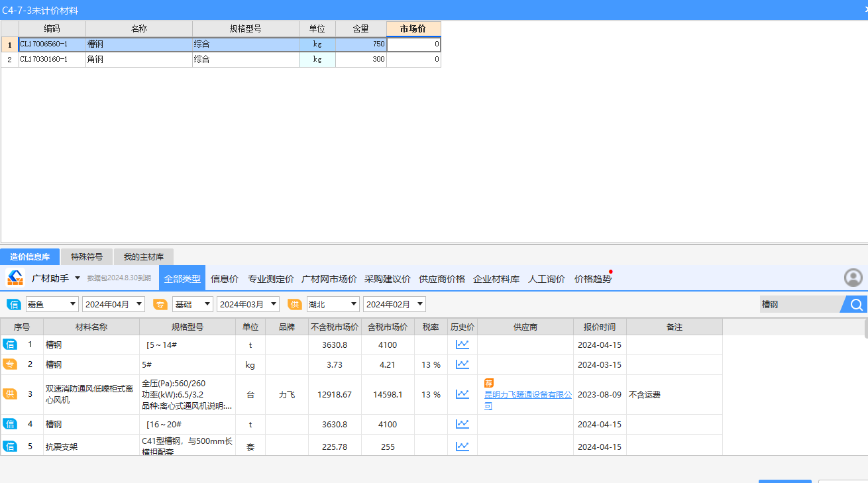
Task: Switch to 特殊符号 tab
Action: [87, 257]
